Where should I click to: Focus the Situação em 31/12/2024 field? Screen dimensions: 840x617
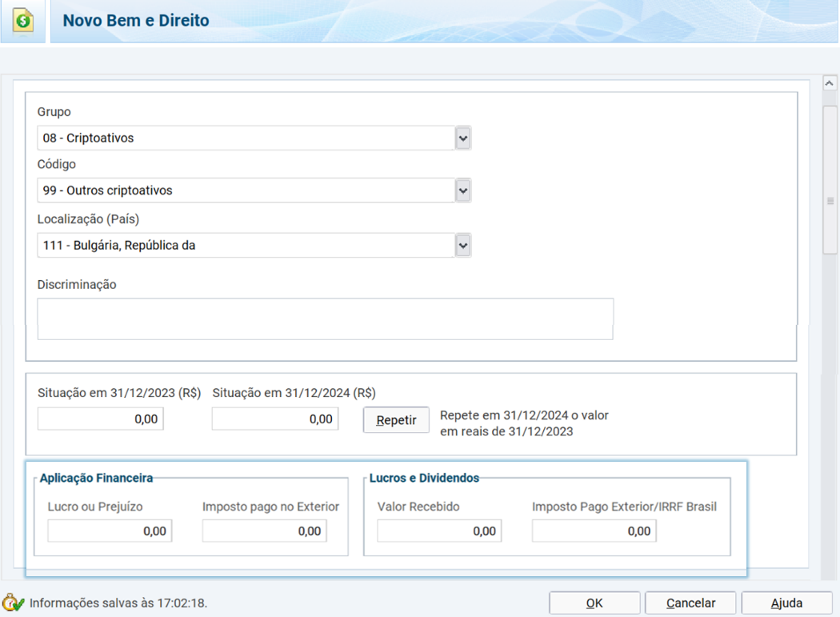(275, 419)
